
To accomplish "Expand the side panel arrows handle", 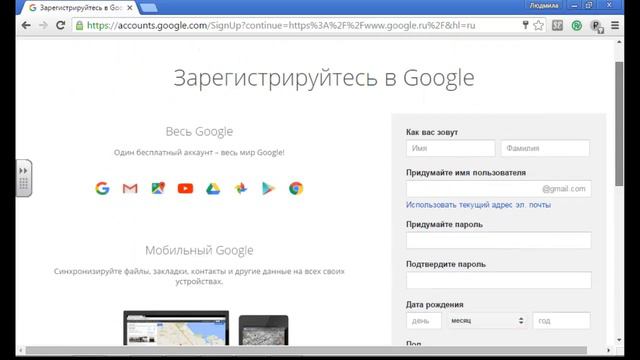I will click(23, 171).
